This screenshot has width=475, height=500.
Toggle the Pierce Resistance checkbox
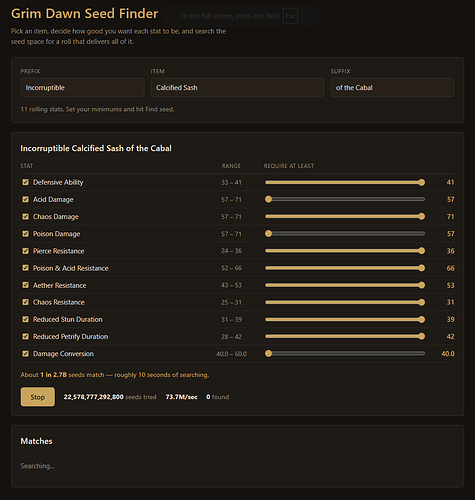(25, 251)
